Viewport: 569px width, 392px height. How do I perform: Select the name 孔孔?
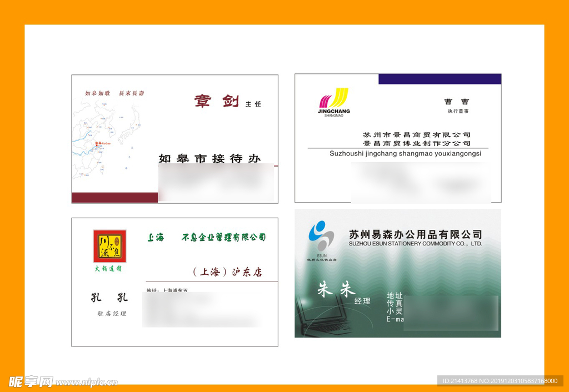[109, 298]
